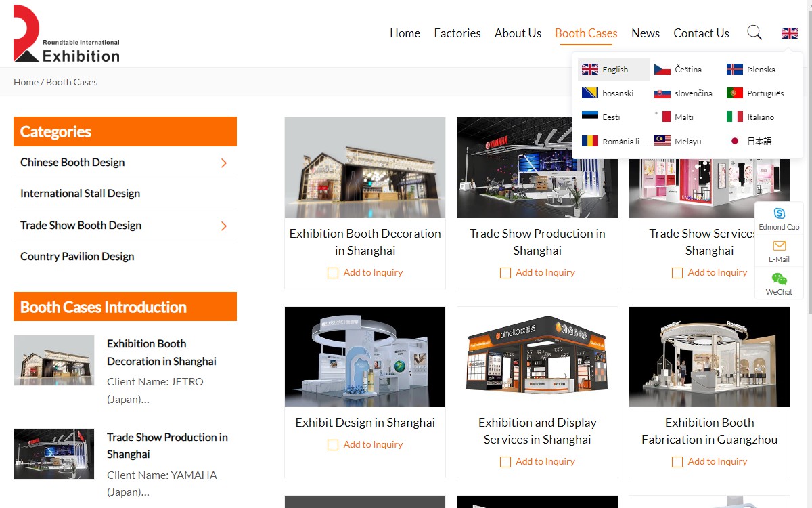Click the E-Mail envelope icon
The width and height of the screenshot is (812, 508).
pyautogui.click(x=779, y=247)
